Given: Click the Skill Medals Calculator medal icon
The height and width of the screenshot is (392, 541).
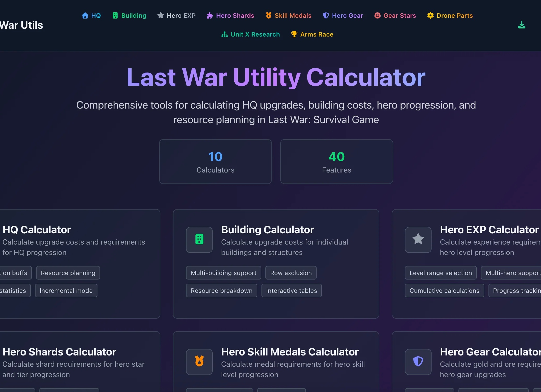Looking at the screenshot, I should click(199, 361).
